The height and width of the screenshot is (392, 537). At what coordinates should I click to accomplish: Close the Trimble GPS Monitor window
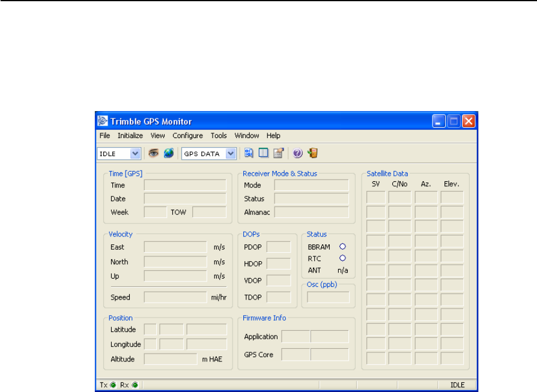(x=469, y=121)
